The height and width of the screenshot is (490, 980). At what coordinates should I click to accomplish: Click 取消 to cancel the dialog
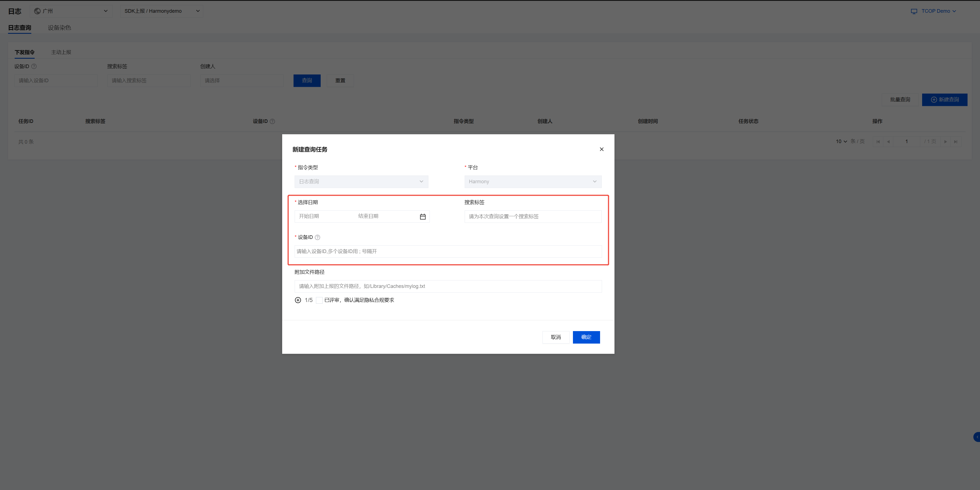click(555, 337)
